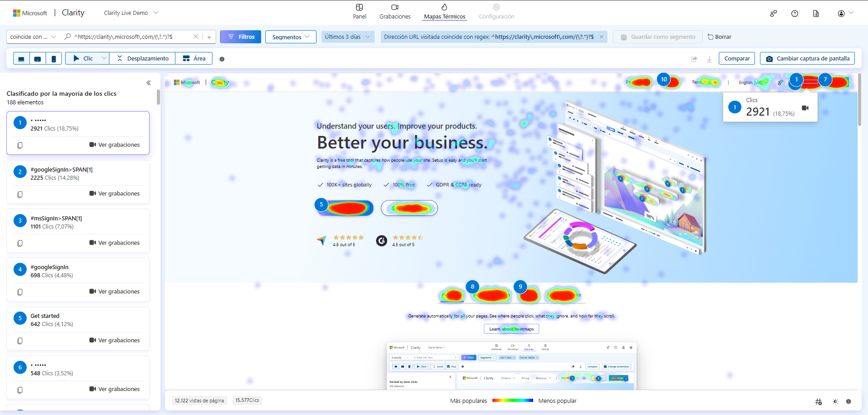The height and width of the screenshot is (415, 868).
Task: Open the help question mark icon
Action: (795, 14)
